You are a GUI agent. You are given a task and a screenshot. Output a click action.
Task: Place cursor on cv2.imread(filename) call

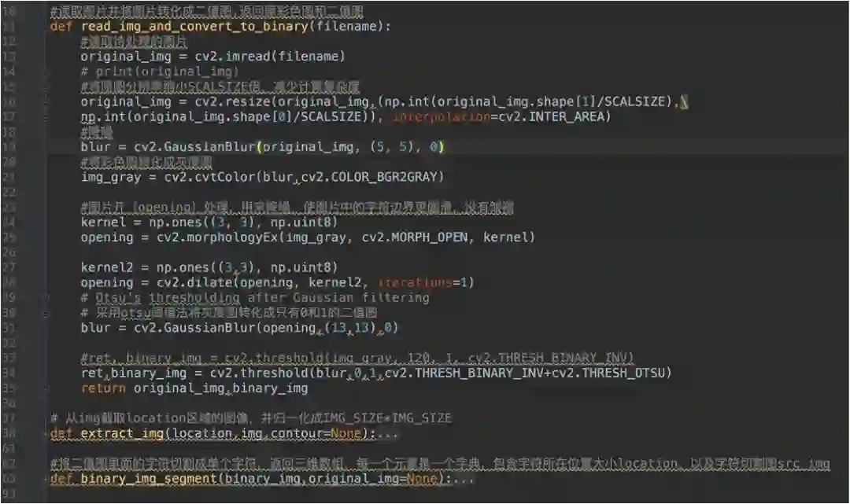[269, 57]
